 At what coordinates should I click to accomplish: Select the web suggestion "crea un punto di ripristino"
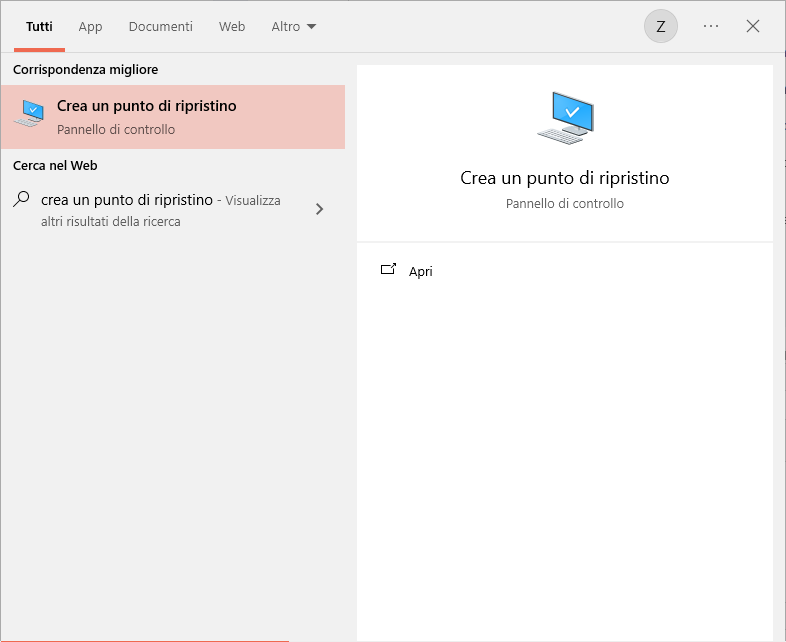127,200
